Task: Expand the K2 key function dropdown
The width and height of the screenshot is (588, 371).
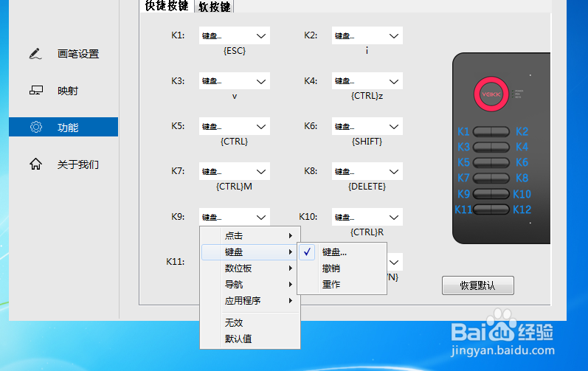Action: [x=367, y=35]
